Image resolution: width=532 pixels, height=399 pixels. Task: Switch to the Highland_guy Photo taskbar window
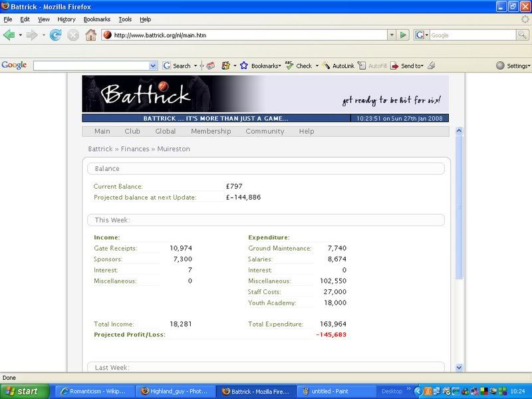pyautogui.click(x=175, y=391)
